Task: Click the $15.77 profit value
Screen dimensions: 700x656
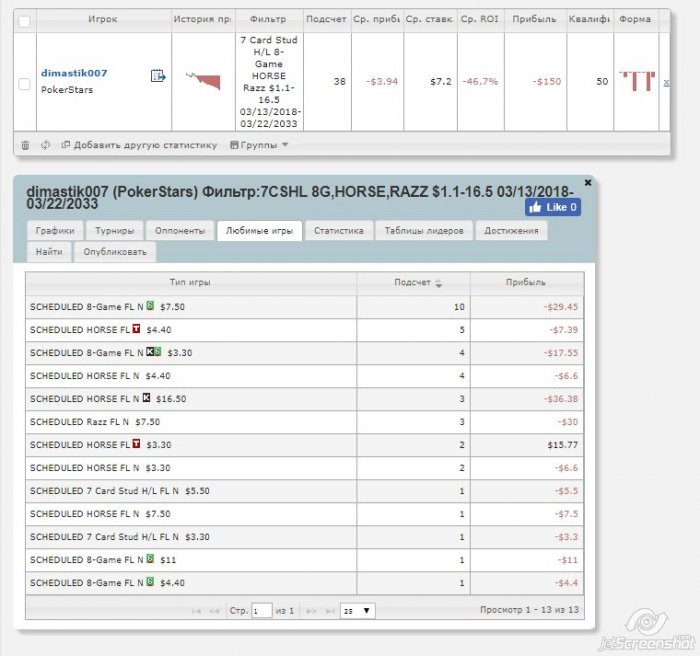Action: coord(562,445)
